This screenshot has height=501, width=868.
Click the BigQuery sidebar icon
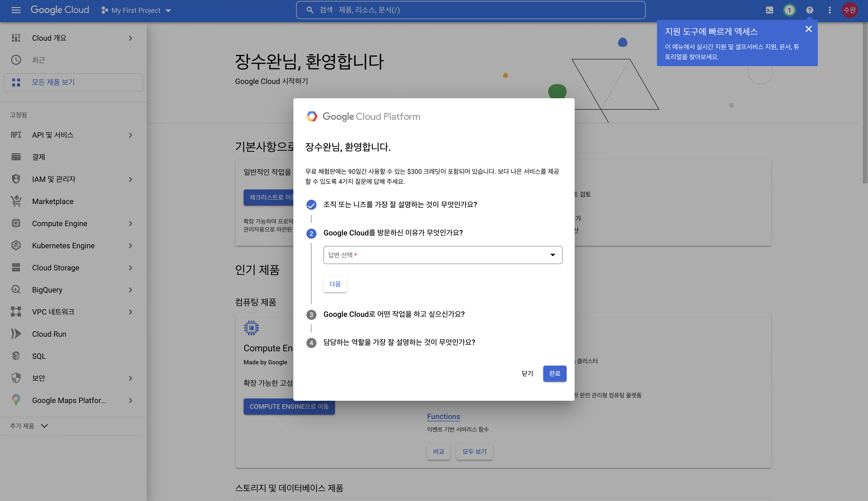16,289
